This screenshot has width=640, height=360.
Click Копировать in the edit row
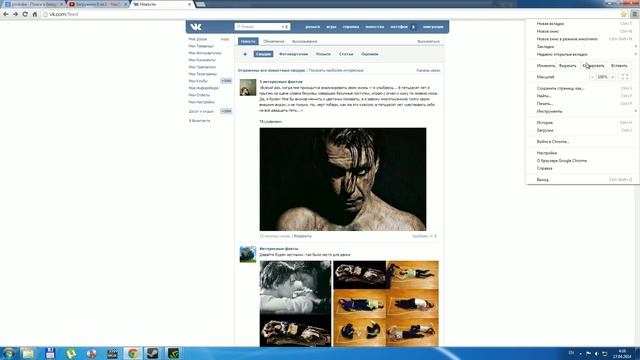[593, 65]
